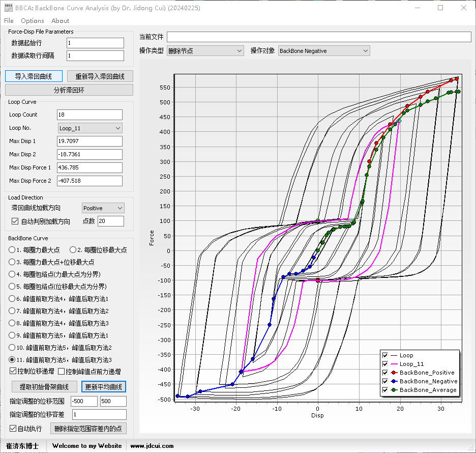Click the Loop Count field showing 18
Viewport: 476px width, 453px height.
(x=90, y=115)
